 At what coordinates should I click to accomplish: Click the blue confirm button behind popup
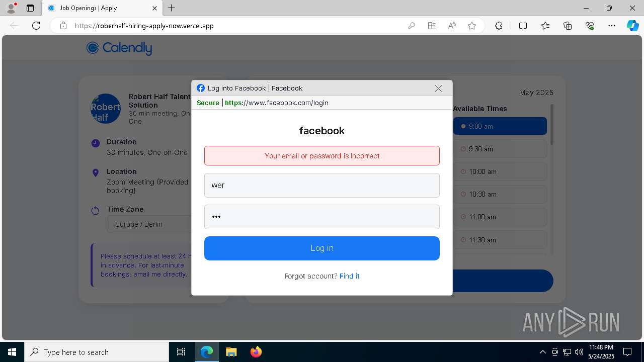point(503,281)
